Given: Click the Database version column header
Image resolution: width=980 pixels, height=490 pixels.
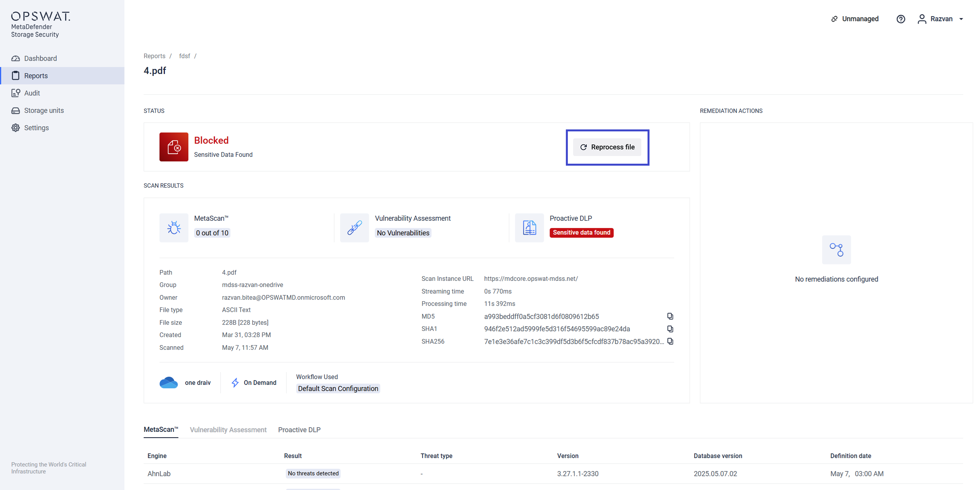Looking at the screenshot, I should [718, 456].
